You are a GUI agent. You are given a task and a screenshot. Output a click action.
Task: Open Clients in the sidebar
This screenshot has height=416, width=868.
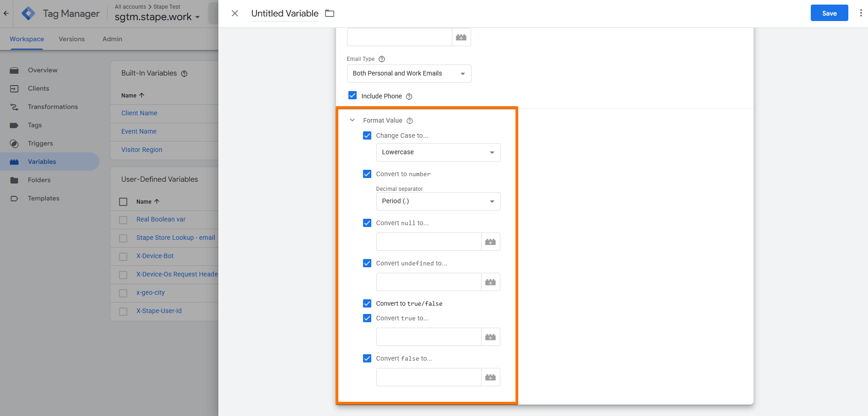pyautogui.click(x=38, y=88)
